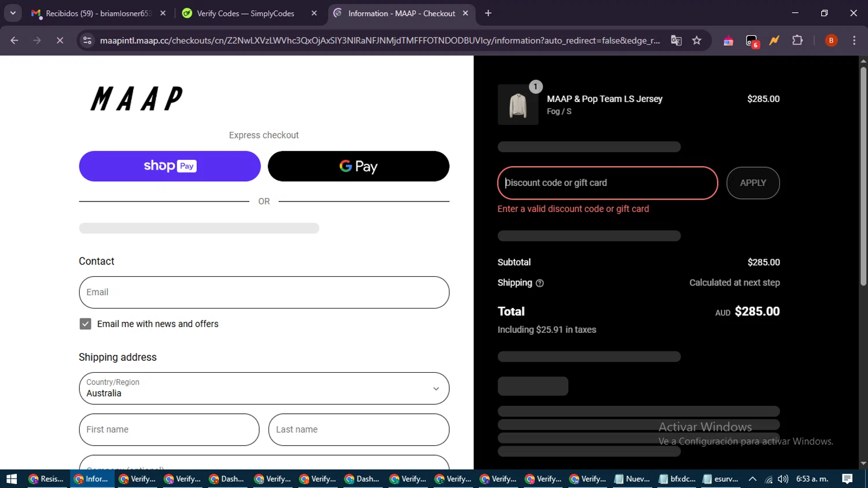Click the Total $285.00 amount

(757, 311)
